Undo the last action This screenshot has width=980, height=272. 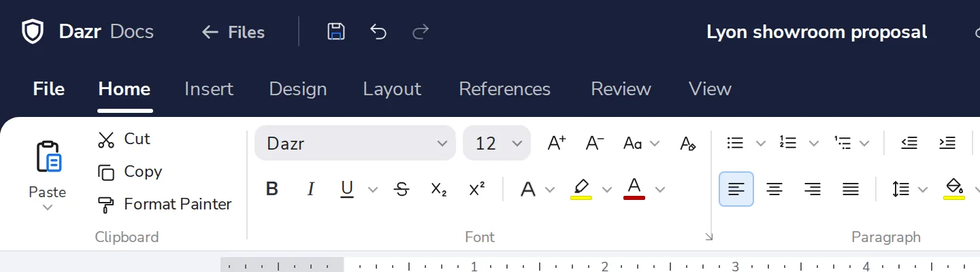(378, 31)
